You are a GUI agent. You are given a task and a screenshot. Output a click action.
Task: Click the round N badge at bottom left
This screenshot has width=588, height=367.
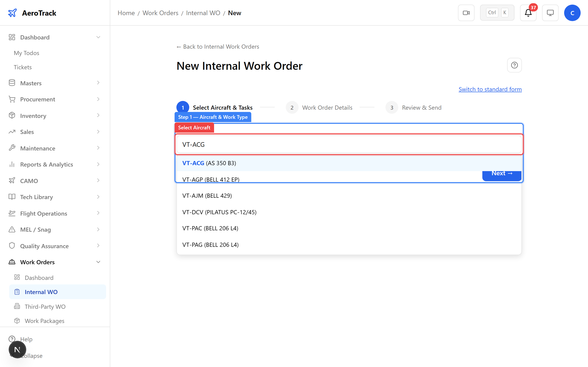tap(17, 350)
